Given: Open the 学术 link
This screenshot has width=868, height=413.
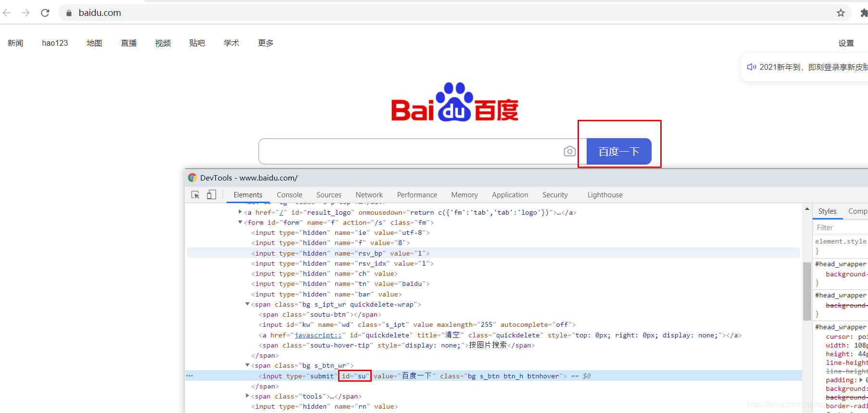Looking at the screenshot, I should tap(231, 43).
